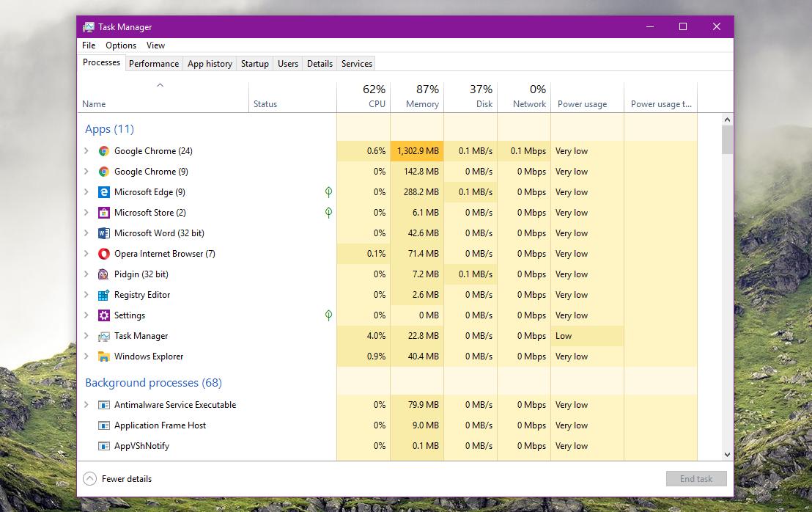This screenshot has height=512, width=812.
Task: Open the View menu
Action: 155,45
